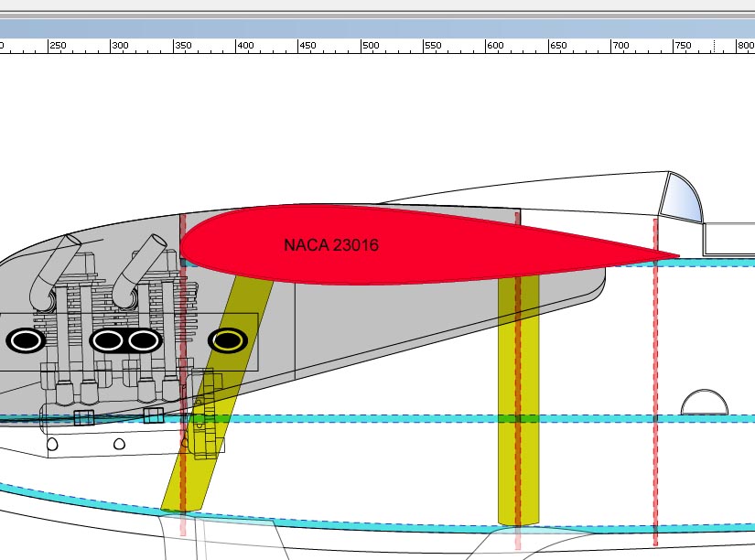Click the blue window title bar

click(377, 27)
